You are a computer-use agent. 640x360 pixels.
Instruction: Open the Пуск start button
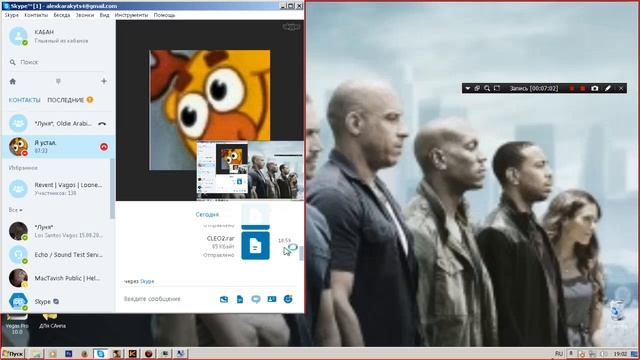[13, 354]
